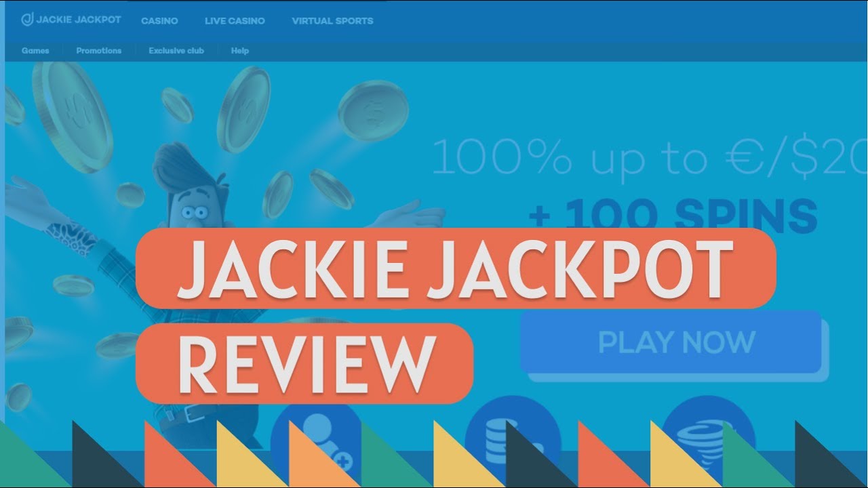This screenshot has height=488, width=868.
Task: Open the Casino tab
Action: tap(159, 21)
